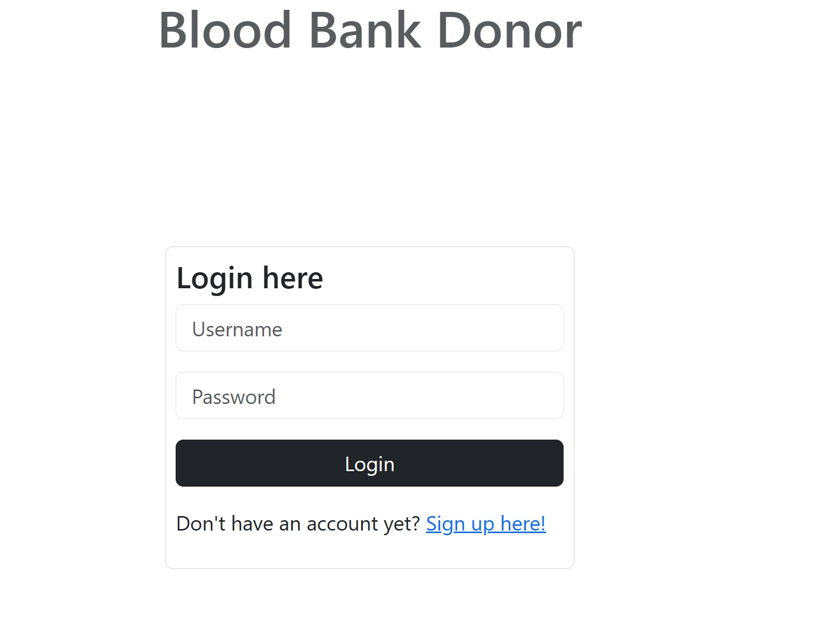The image size is (840, 623).
Task: Open the "Sign up here!" link
Action: (x=486, y=524)
